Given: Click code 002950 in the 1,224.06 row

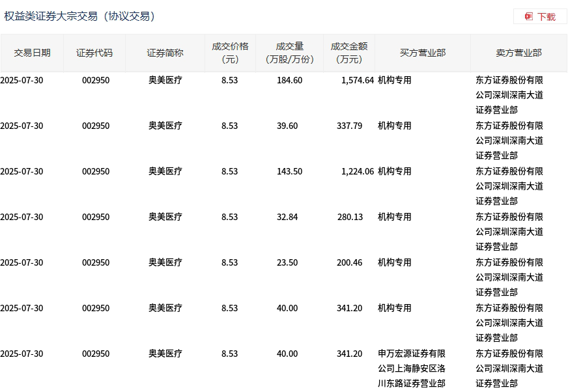Looking at the screenshot, I should click(96, 172).
